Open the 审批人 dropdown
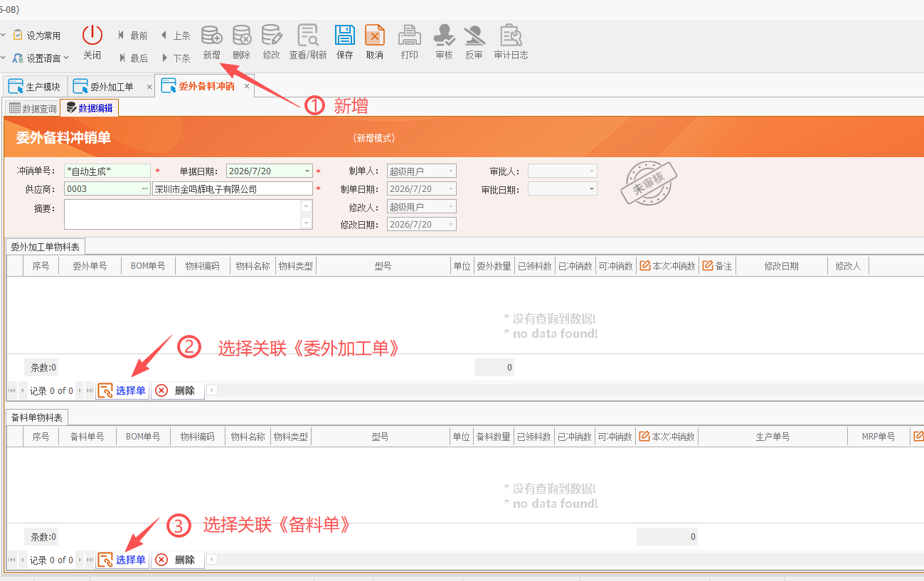The height and width of the screenshot is (581, 924). tap(592, 171)
